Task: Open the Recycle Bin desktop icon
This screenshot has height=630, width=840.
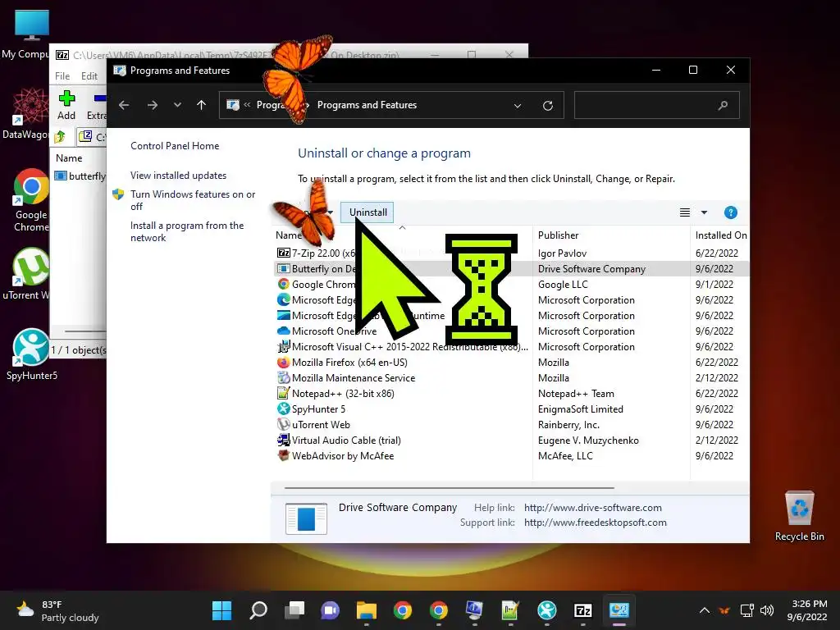Action: click(799, 516)
